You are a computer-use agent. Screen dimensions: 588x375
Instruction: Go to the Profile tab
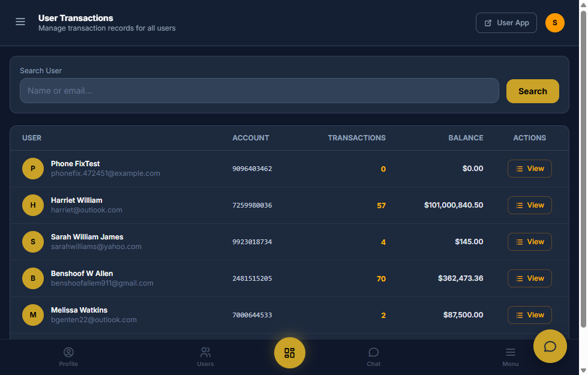coord(68,357)
